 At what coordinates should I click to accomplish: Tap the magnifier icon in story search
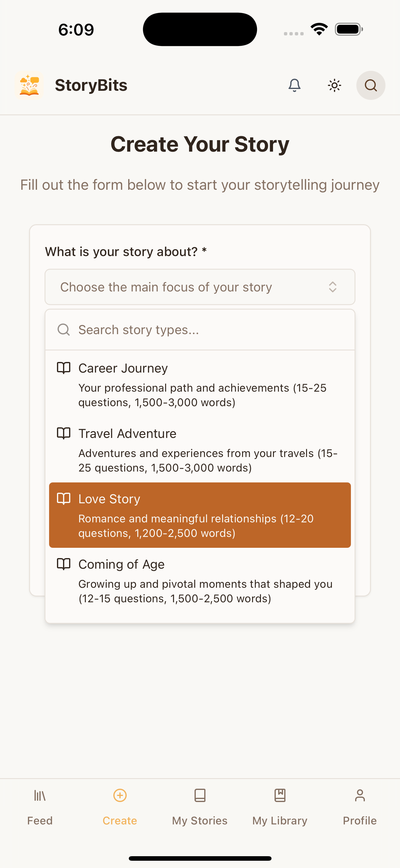[64, 330]
